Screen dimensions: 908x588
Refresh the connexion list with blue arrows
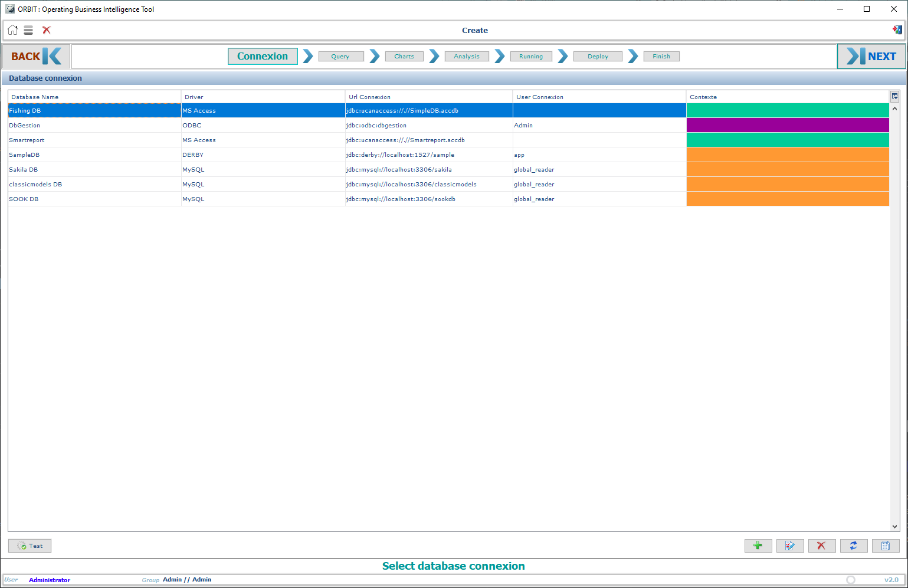tap(854, 546)
